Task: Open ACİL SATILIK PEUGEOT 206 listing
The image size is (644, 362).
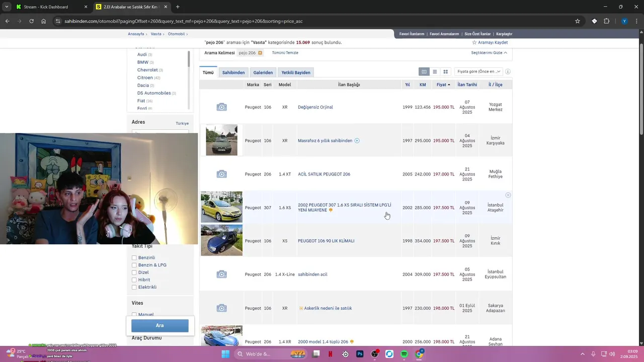Action: coord(324,174)
